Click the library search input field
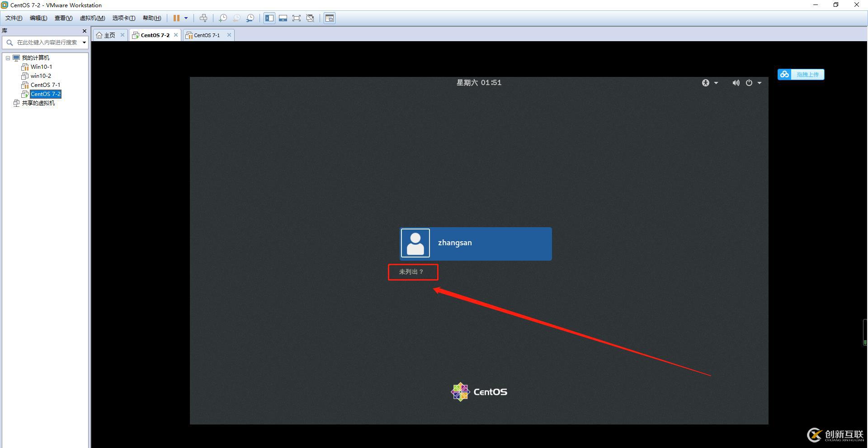This screenshot has width=868, height=448. [45, 43]
